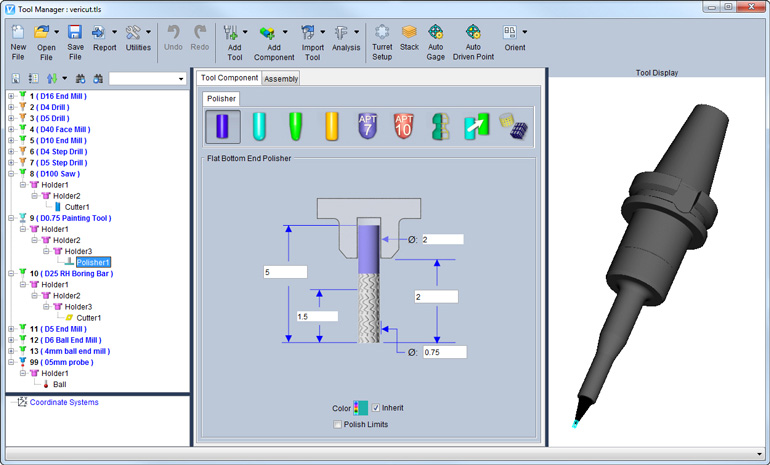Expand tool 1 (D16 End Mill) tree node
The width and height of the screenshot is (770, 465).
11,96
